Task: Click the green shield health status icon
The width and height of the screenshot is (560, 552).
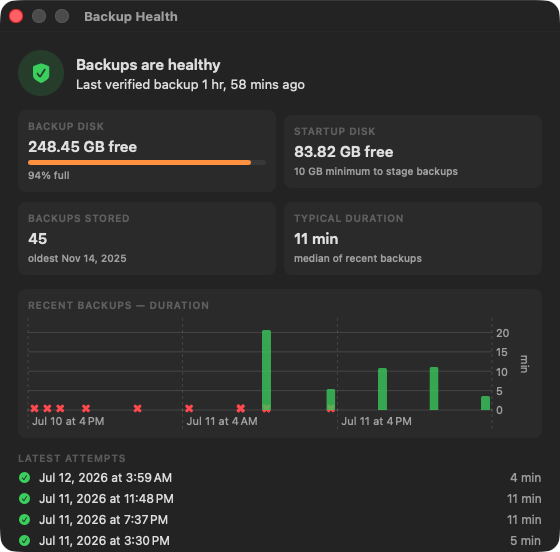Action: 41,73
